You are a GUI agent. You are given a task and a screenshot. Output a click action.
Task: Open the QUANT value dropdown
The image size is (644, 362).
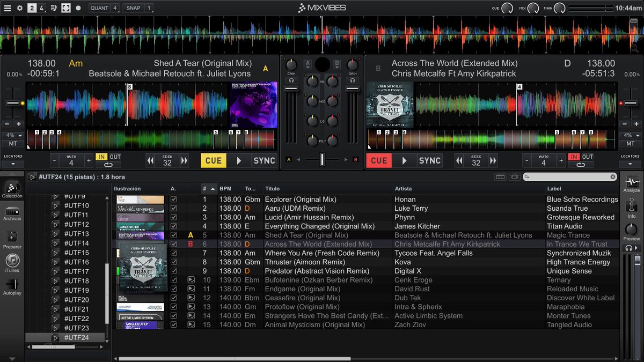[x=114, y=8]
